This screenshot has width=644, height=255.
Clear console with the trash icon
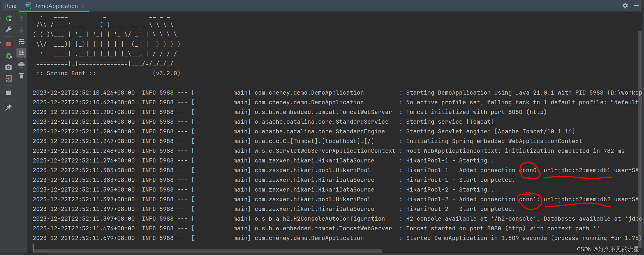21,76
